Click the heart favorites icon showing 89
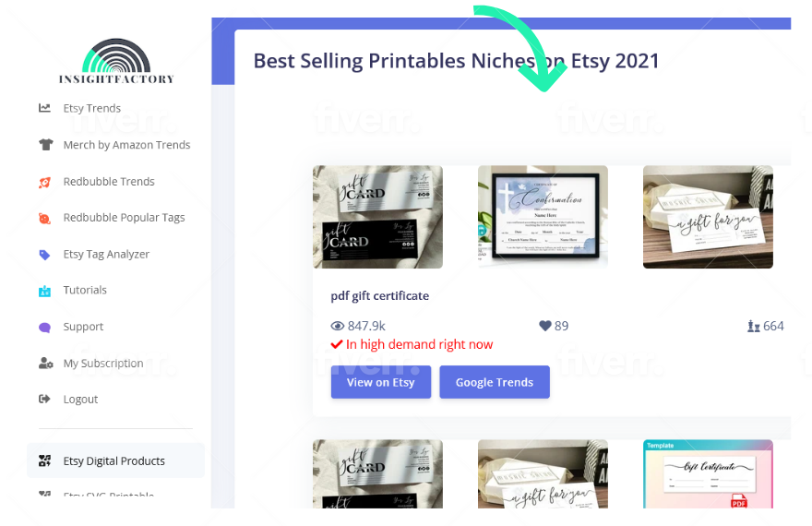This screenshot has width=812, height=526. point(544,326)
